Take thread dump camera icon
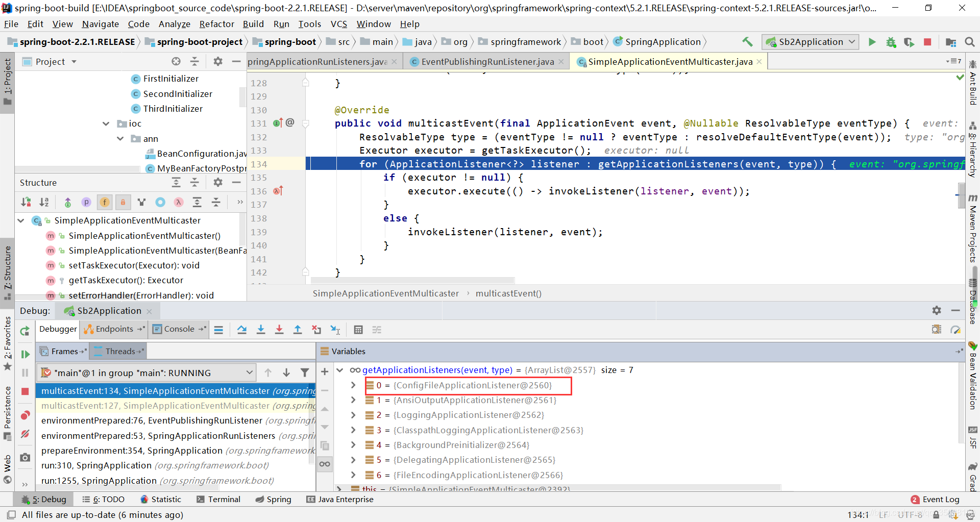The image size is (980, 522). tap(24, 458)
